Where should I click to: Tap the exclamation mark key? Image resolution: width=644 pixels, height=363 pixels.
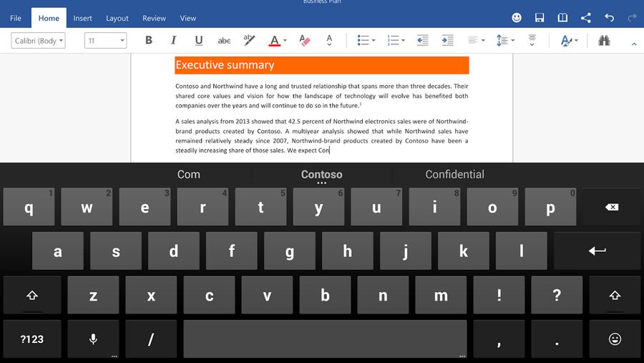[x=499, y=295]
